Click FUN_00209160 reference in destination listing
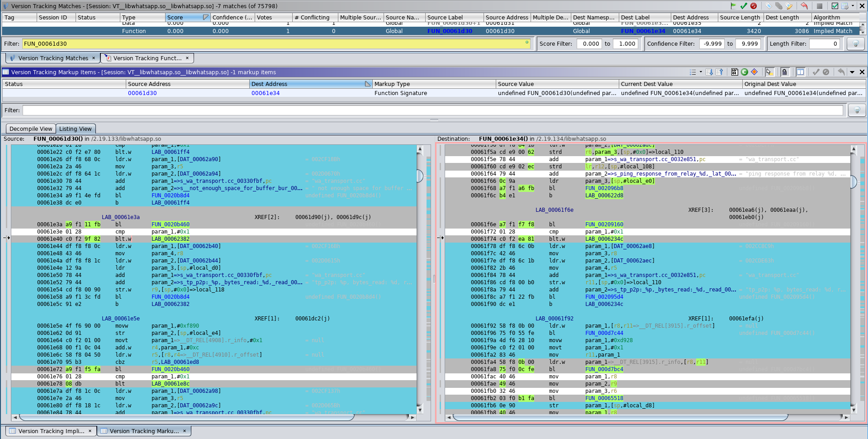 pyautogui.click(x=604, y=224)
